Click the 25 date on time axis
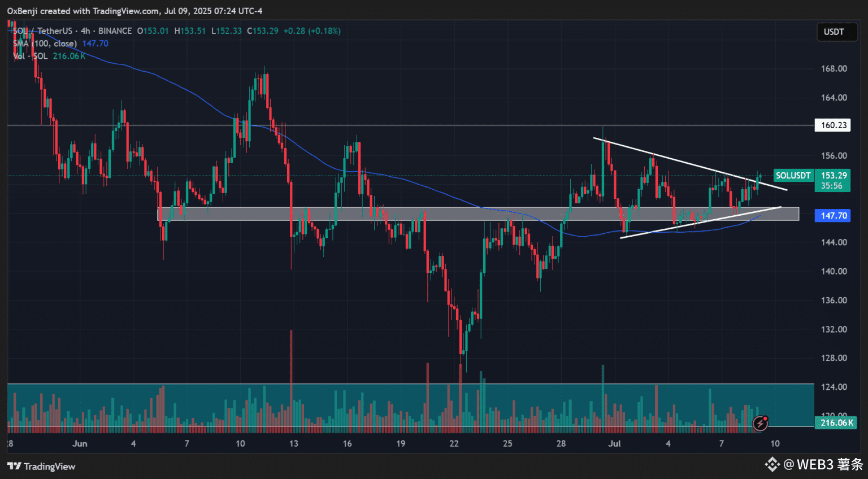This screenshot has height=479, width=868. point(507,443)
